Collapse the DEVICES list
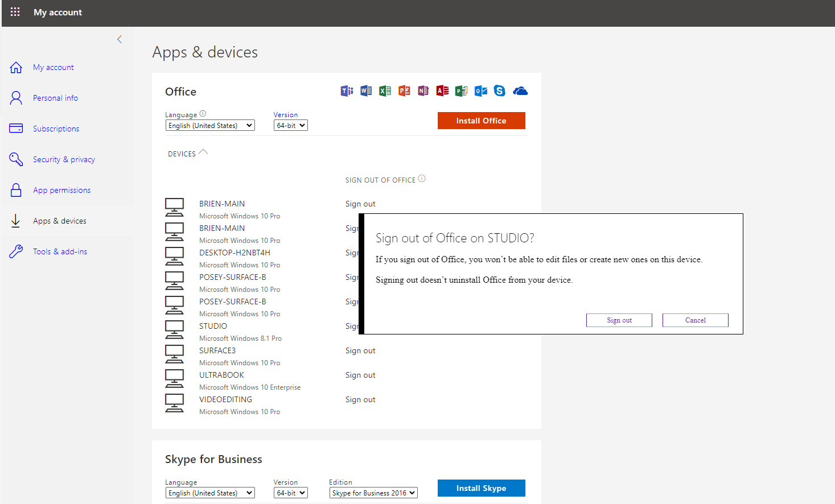The width and height of the screenshot is (835, 504). click(188, 154)
